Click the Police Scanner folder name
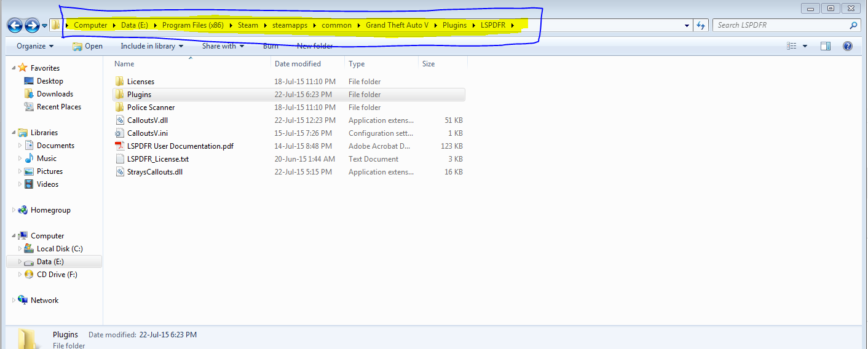The image size is (868, 349). point(151,108)
